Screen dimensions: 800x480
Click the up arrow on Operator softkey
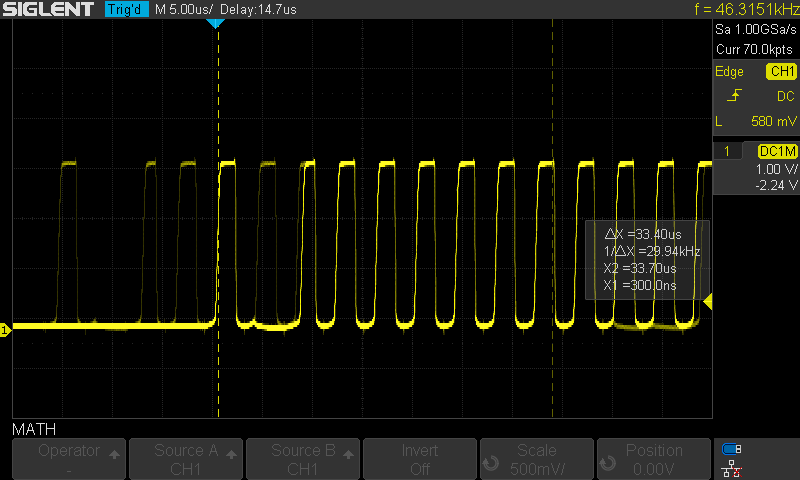pos(114,454)
